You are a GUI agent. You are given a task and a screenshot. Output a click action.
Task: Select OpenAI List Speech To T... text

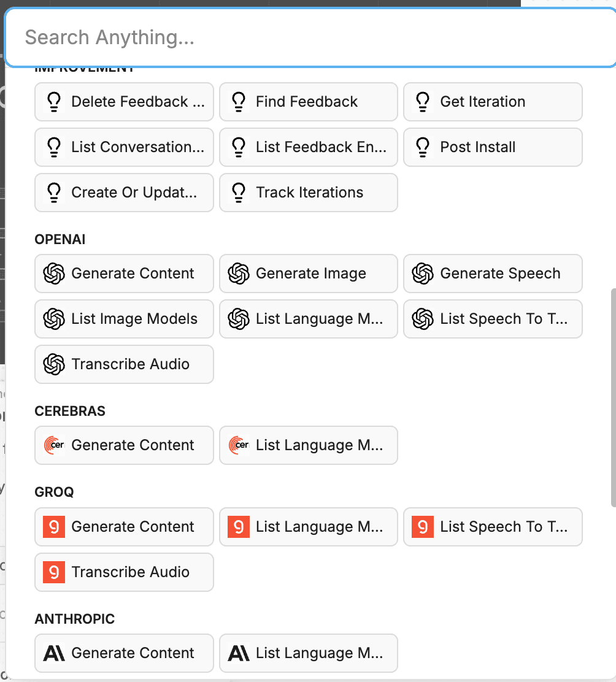(504, 319)
